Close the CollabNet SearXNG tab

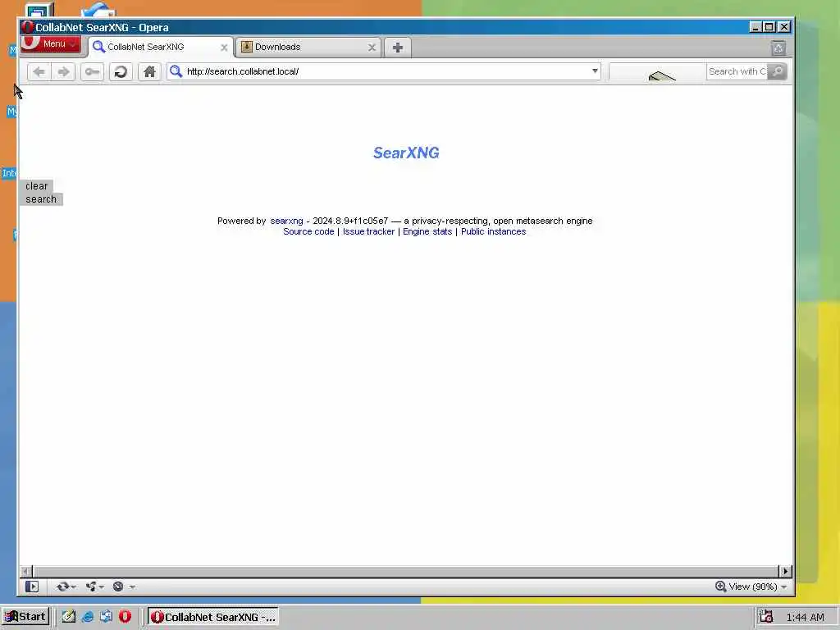click(224, 48)
